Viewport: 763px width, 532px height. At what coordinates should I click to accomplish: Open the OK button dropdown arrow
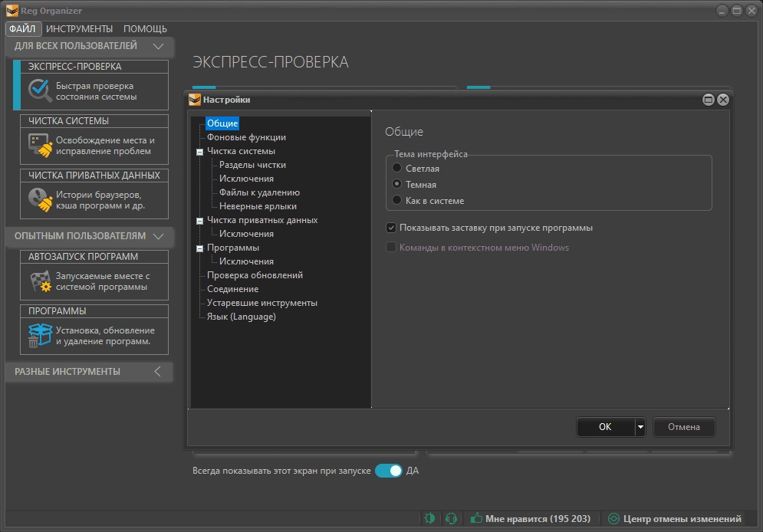click(640, 427)
